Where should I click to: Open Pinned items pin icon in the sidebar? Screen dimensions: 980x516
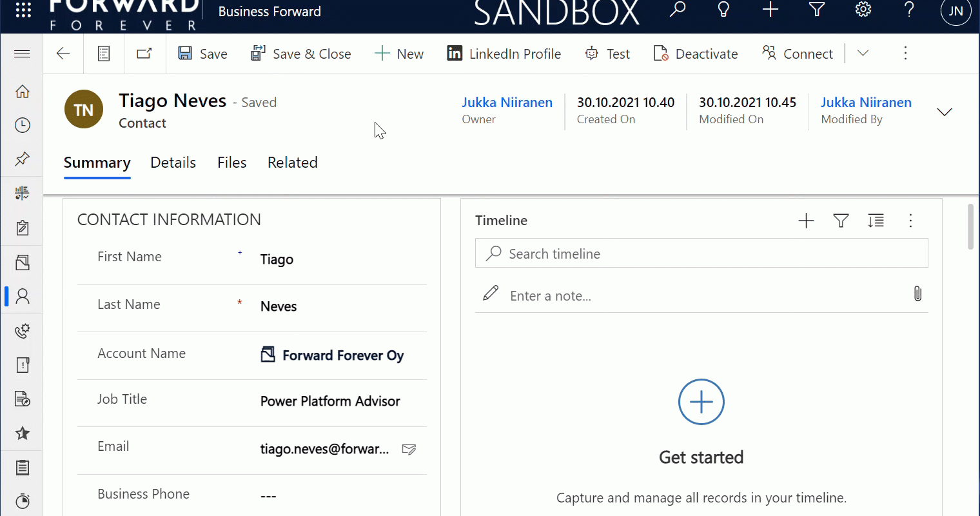click(x=23, y=159)
